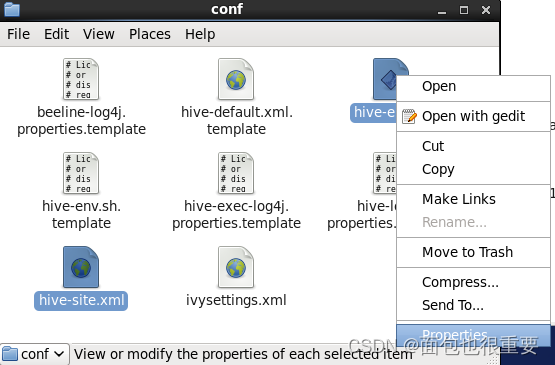Click the hive-env.sh.template file icon
The height and width of the screenshot is (365, 555).
click(81, 173)
